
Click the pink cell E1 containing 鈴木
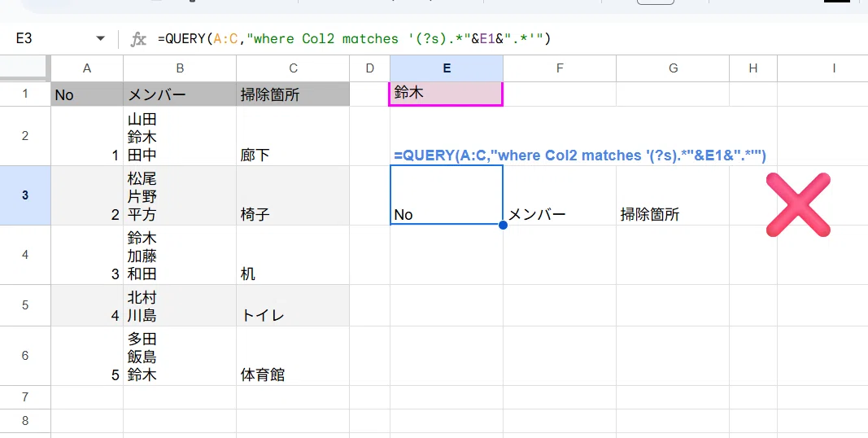[447, 94]
